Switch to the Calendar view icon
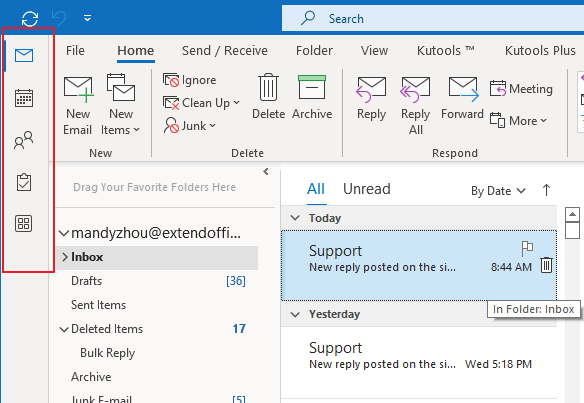The height and width of the screenshot is (403, 584). click(24, 98)
